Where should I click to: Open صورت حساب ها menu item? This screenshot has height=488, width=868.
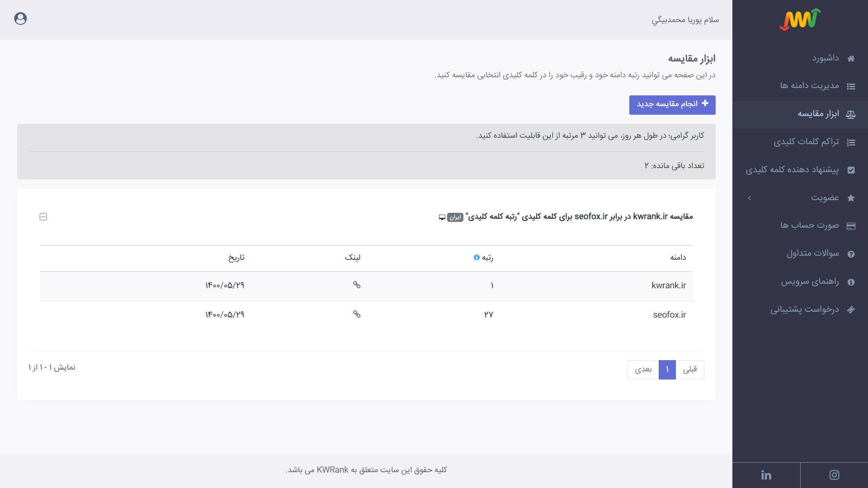coord(800,225)
